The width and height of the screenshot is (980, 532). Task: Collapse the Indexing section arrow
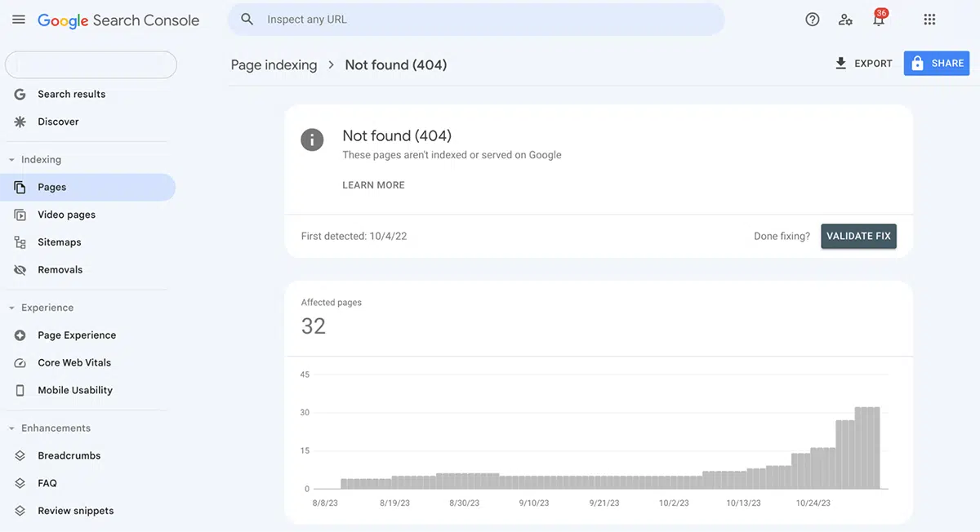click(x=11, y=160)
